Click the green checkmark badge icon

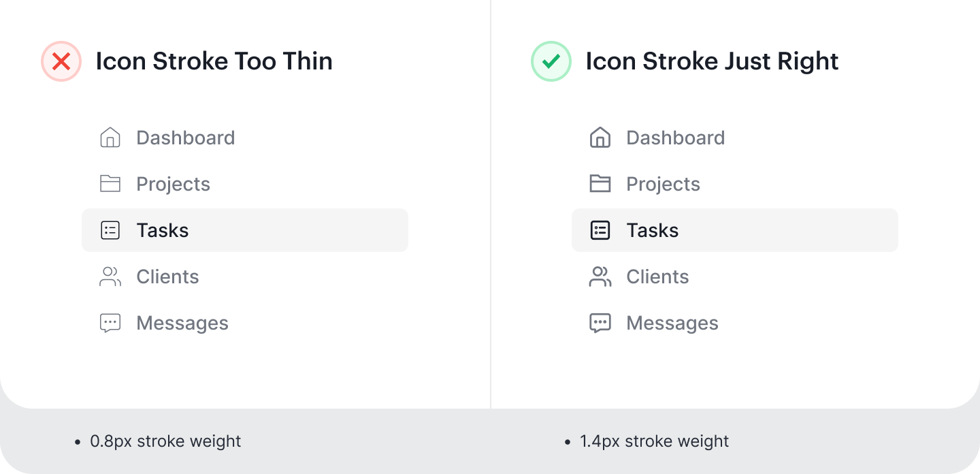click(x=551, y=61)
